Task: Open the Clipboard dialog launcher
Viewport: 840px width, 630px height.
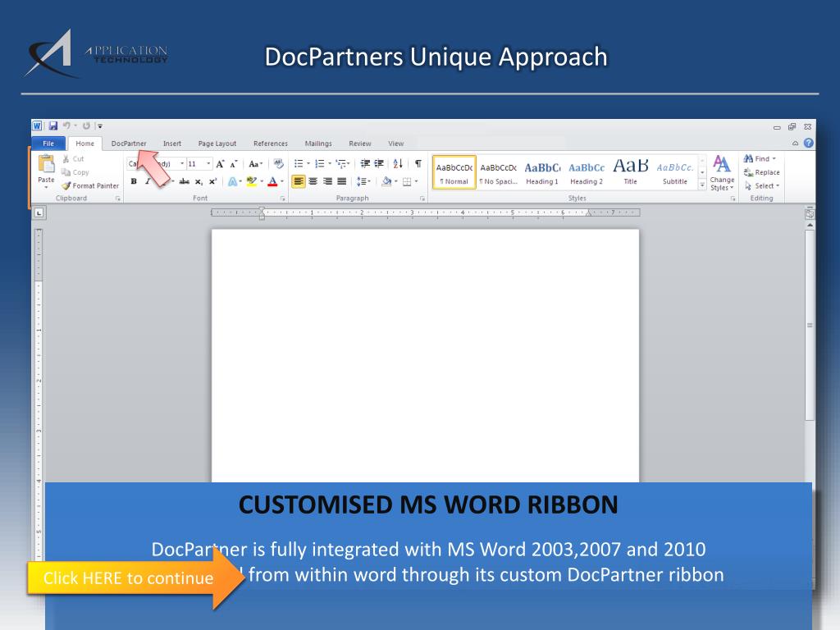Action: point(118,199)
